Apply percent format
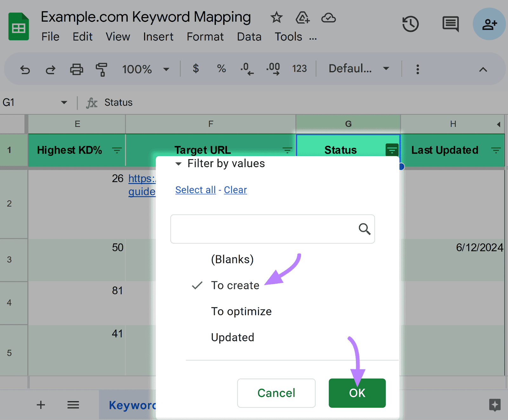 click(x=221, y=69)
